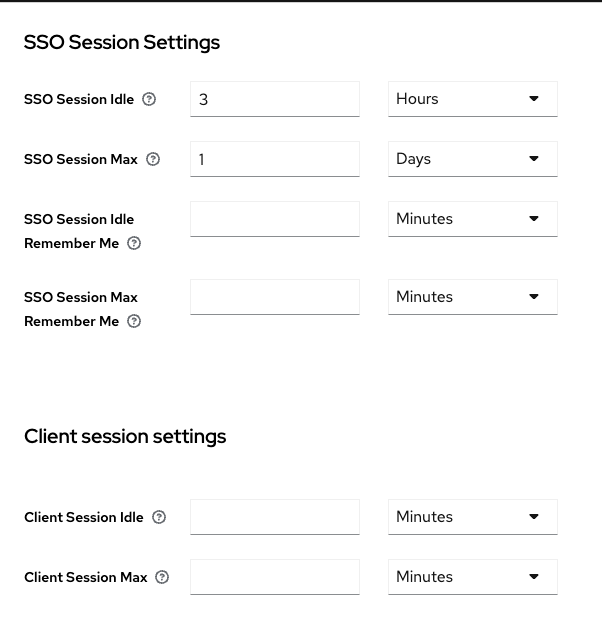Open Minutes dropdown for SSO Session Max Remember Me
The height and width of the screenshot is (638, 602).
point(473,297)
